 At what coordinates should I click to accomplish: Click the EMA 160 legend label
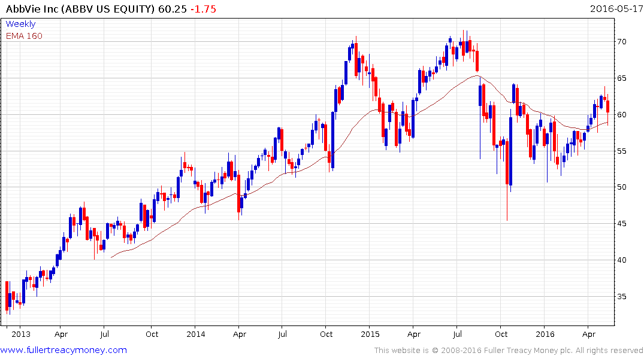click(x=24, y=36)
